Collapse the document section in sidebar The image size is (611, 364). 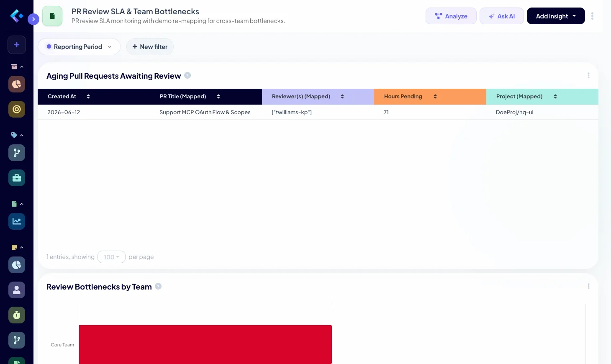coord(17,204)
